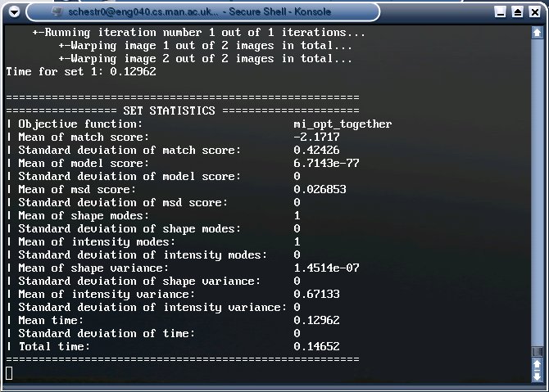Click the value 'mi_opt_together'
The height and width of the screenshot is (392, 549).
tap(343, 124)
